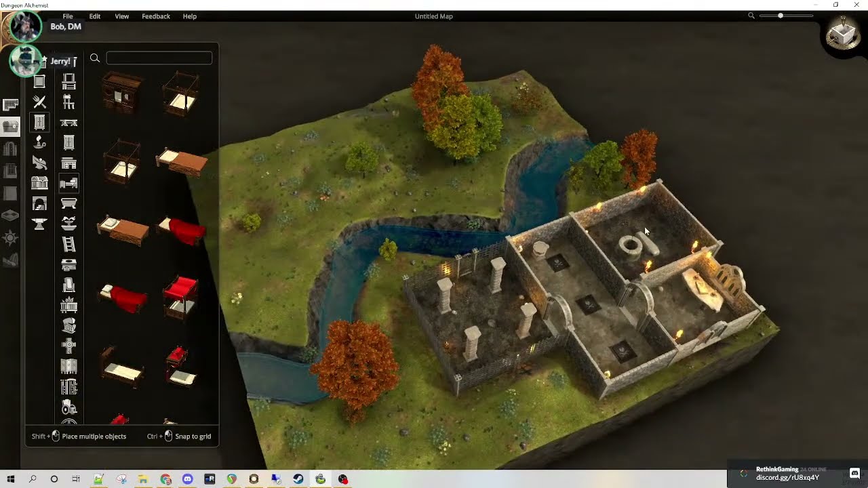
Task: Adjust the zoom slider in top bar
Action: click(x=787, y=16)
